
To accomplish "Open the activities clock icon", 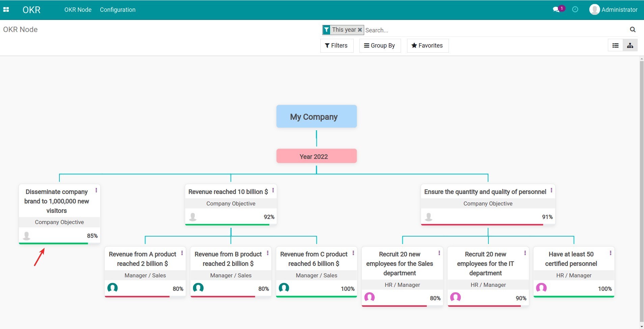I will 575,9.
